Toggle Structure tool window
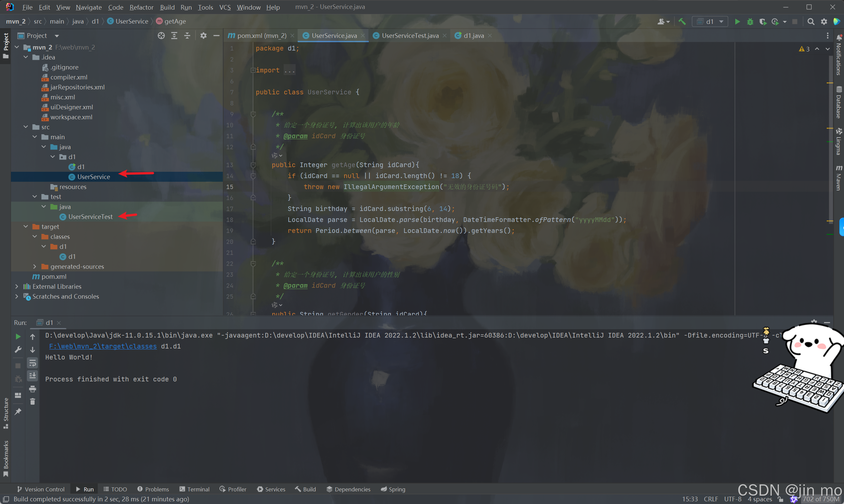The height and width of the screenshot is (504, 844). point(6,413)
